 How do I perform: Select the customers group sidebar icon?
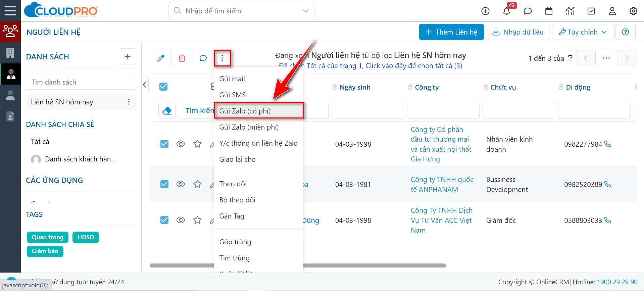click(10, 32)
